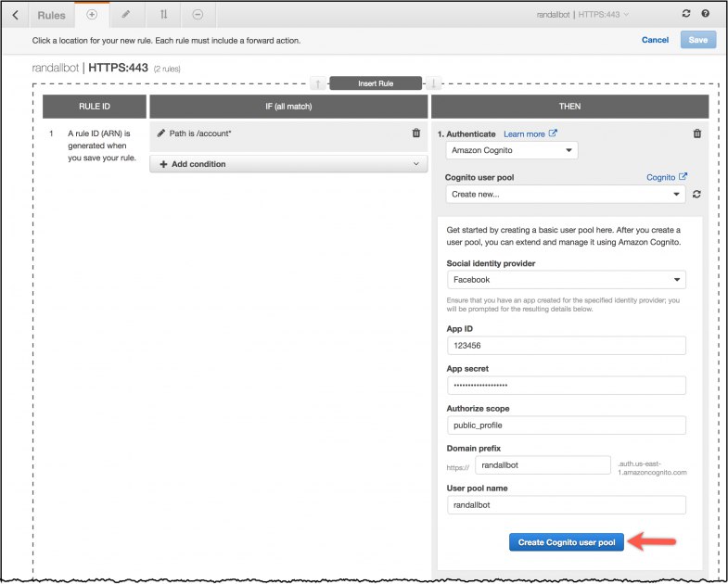The width and height of the screenshot is (728, 584).
Task: Click the Insert Rule button
Action: pyautogui.click(x=376, y=83)
